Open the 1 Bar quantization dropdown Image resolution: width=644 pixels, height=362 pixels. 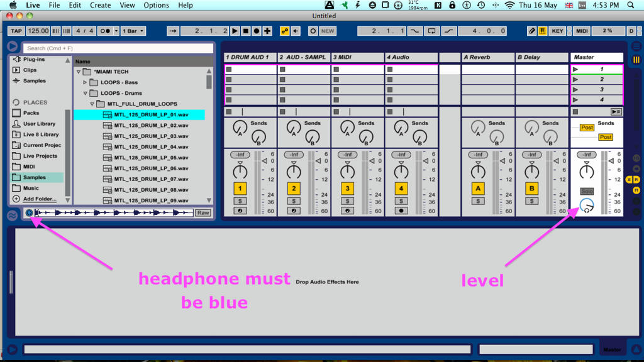(x=133, y=31)
